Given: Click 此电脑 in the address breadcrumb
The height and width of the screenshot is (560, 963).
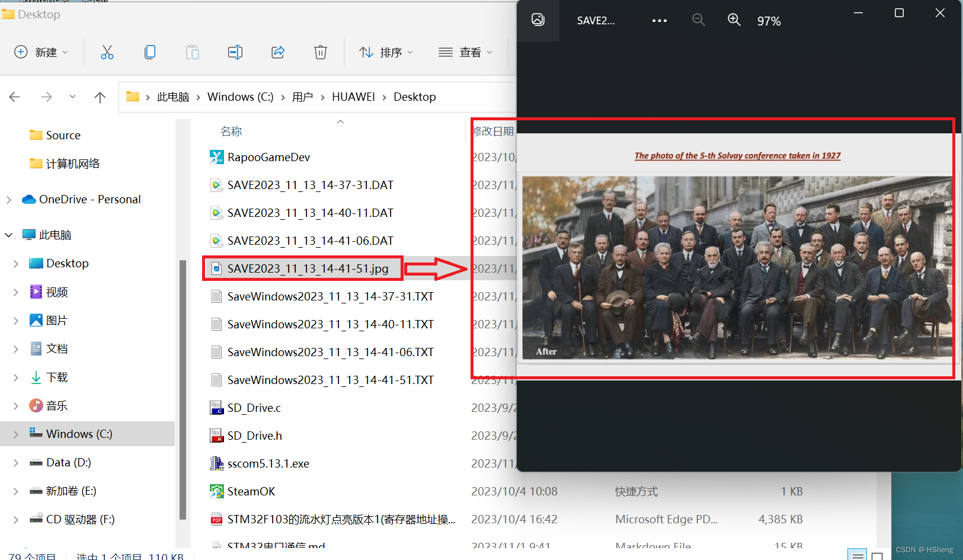Looking at the screenshot, I should click(x=173, y=97).
